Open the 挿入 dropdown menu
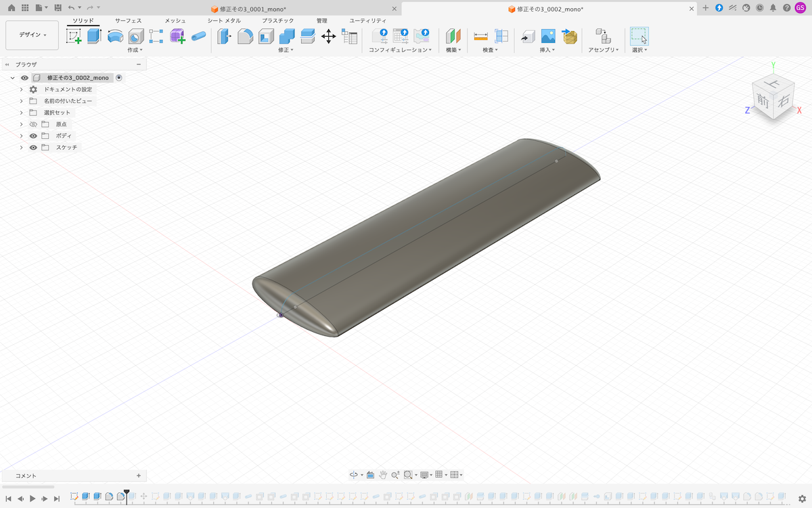This screenshot has width=812, height=508. pyautogui.click(x=547, y=50)
